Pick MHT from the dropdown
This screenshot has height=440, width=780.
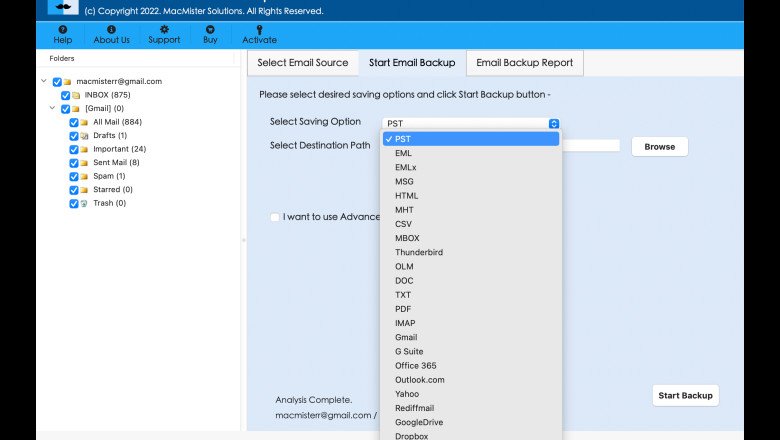coord(471,210)
